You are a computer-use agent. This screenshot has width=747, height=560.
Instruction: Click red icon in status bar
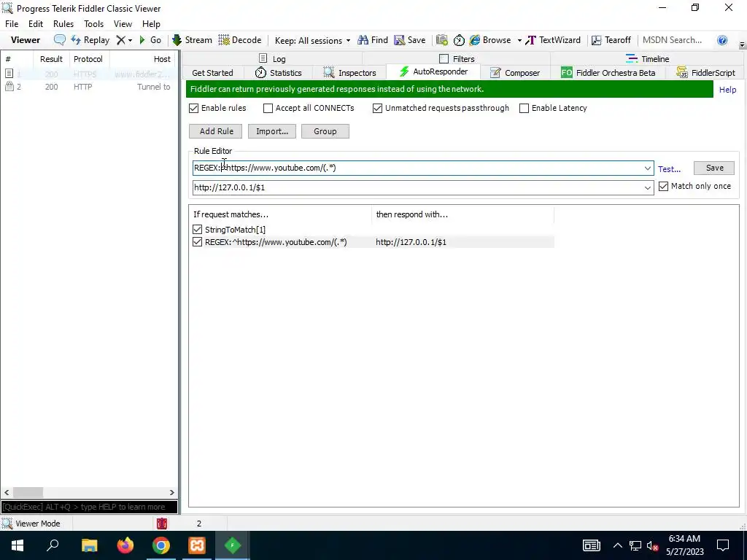(162, 524)
